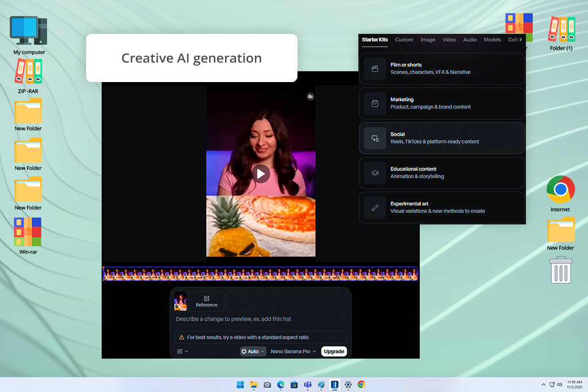Choose the Film or shorts starter kit
The height and width of the screenshot is (392, 588).
coord(442,68)
